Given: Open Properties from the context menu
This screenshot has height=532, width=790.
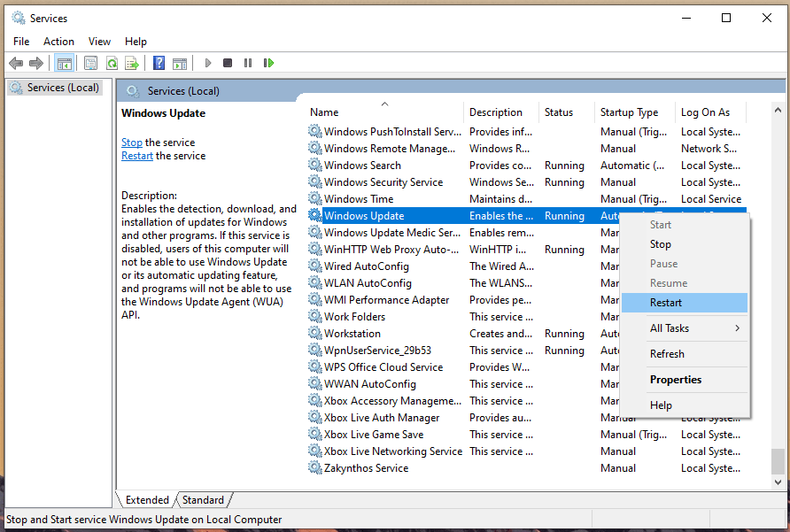Looking at the screenshot, I should pos(685,380).
